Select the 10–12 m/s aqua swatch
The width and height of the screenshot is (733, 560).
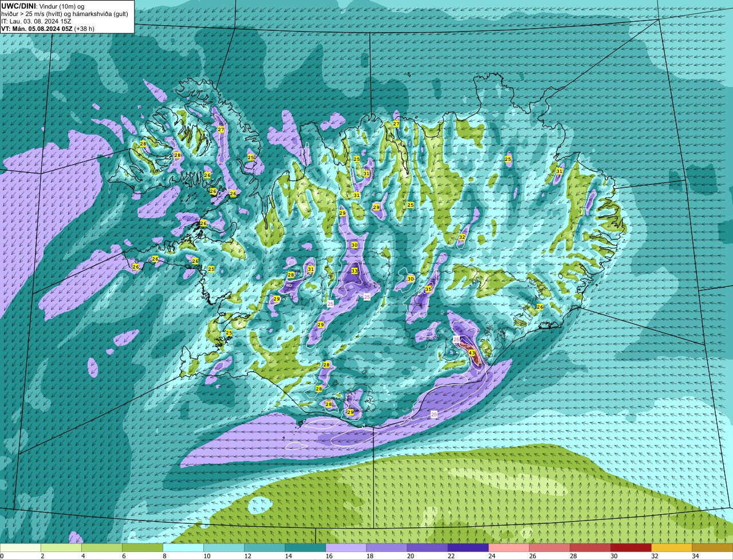223,547
